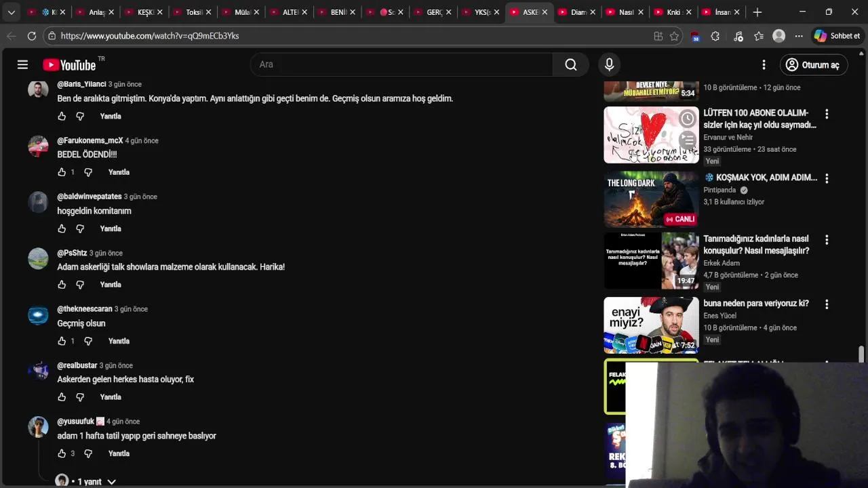Like the hoşgeldin komitanım comment

pyautogui.click(x=62, y=228)
